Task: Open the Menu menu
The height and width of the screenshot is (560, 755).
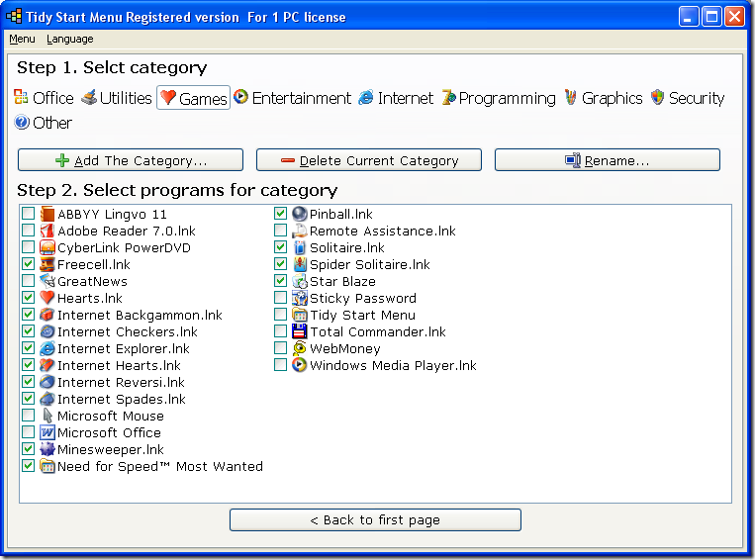Action: tap(22, 39)
